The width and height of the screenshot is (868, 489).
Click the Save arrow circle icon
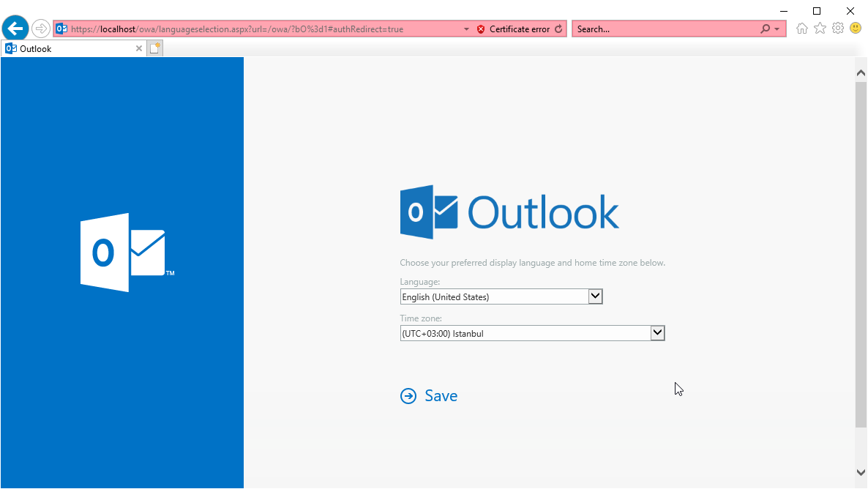click(x=408, y=396)
